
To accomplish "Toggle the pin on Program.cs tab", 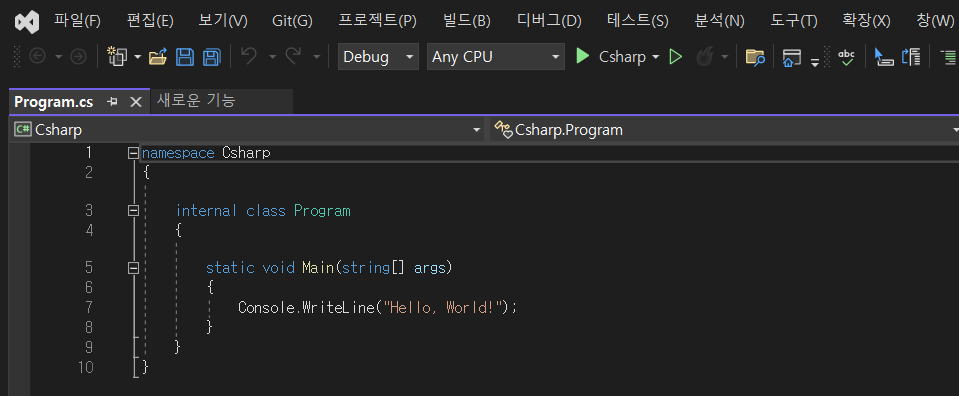I will [x=113, y=102].
